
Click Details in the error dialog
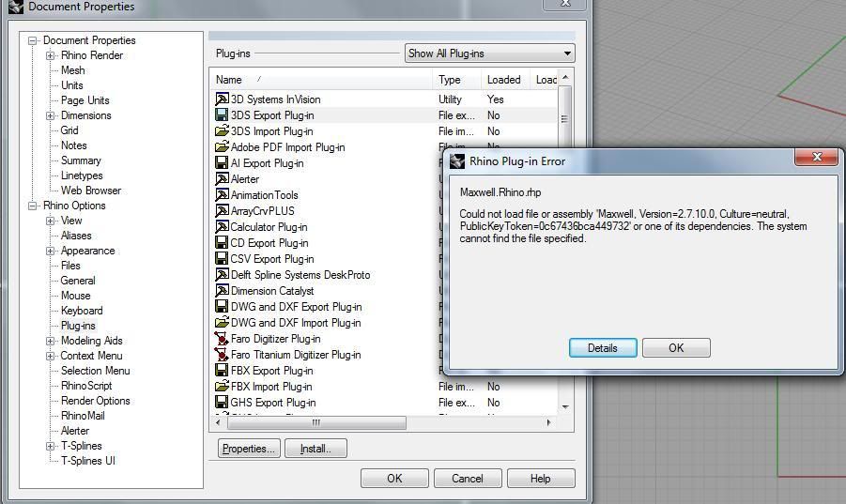pyautogui.click(x=603, y=347)
